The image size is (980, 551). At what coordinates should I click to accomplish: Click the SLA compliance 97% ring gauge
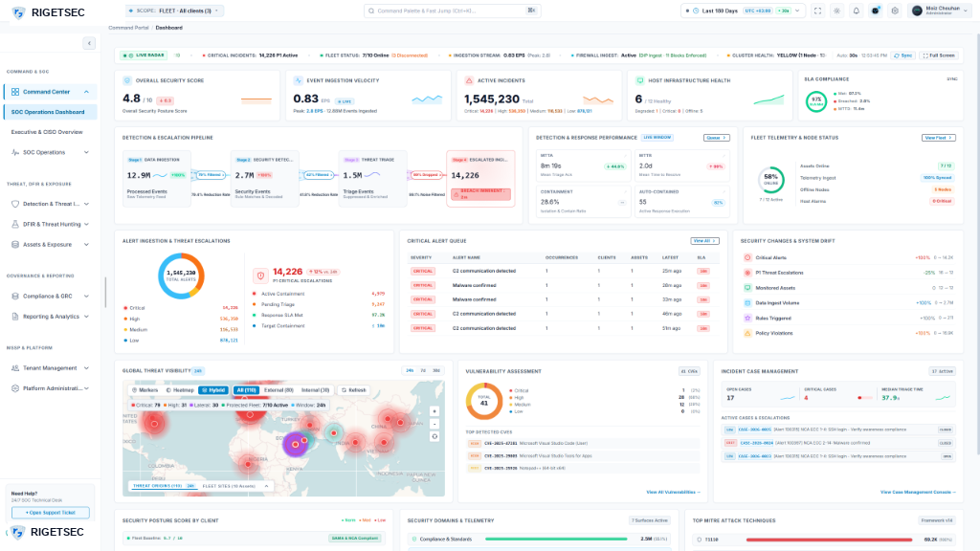pos(816,100)
